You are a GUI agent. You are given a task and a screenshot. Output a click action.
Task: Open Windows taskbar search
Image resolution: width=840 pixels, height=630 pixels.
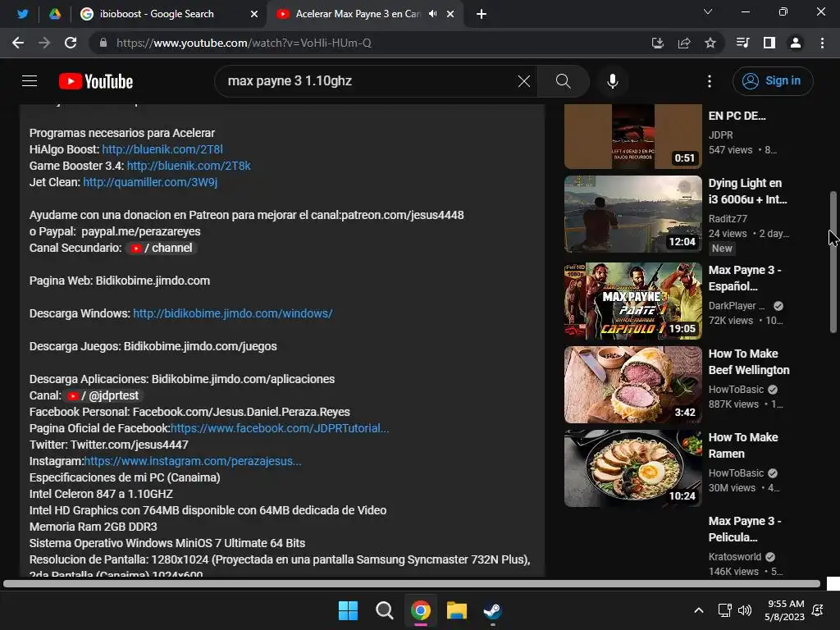(384, 610)
